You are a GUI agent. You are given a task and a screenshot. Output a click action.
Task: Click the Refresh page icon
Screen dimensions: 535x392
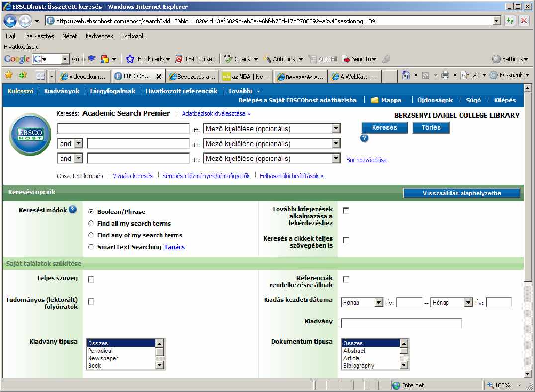(510, 21)
